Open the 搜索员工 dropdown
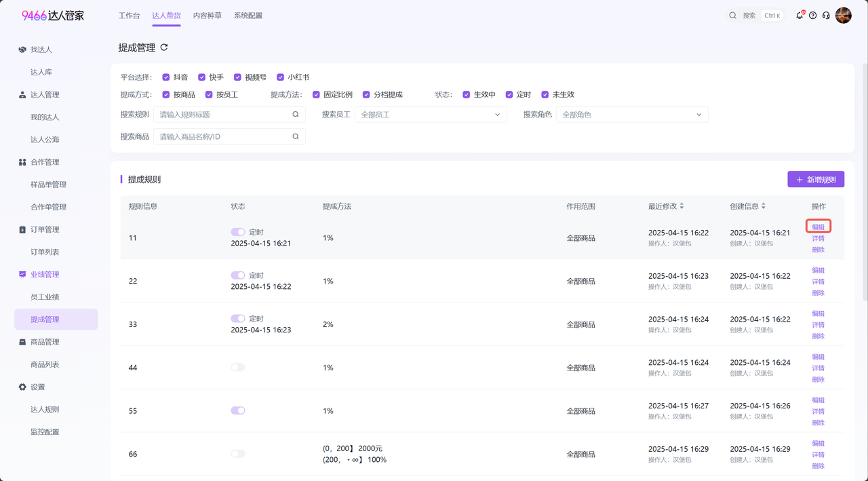868x481 pixels. point(431,115)
